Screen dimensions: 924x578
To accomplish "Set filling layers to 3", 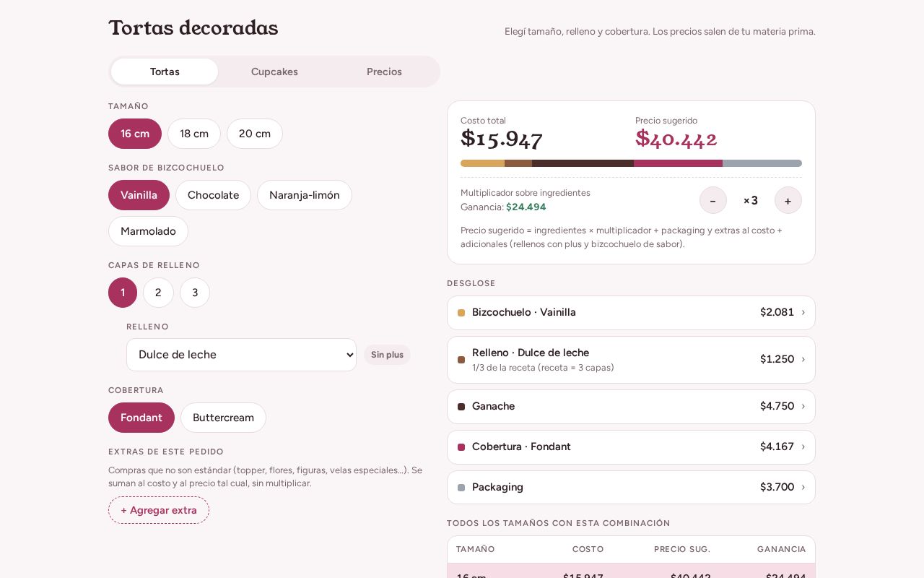I will point(195,293).
